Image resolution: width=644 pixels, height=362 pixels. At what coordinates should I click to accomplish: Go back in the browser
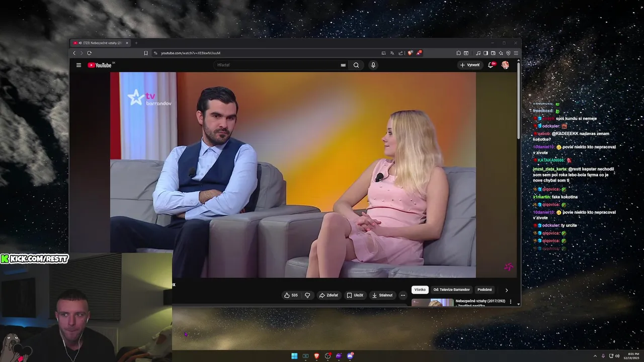(x=74, y=53)
